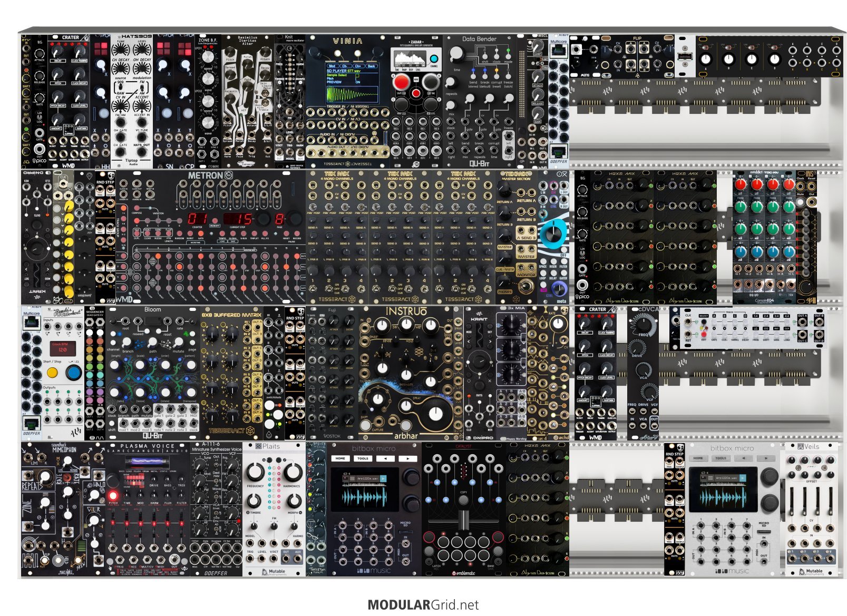Click the right arrow on silver bitbox micro
This screenshot has width=847, height=616.
click(766, 458)
